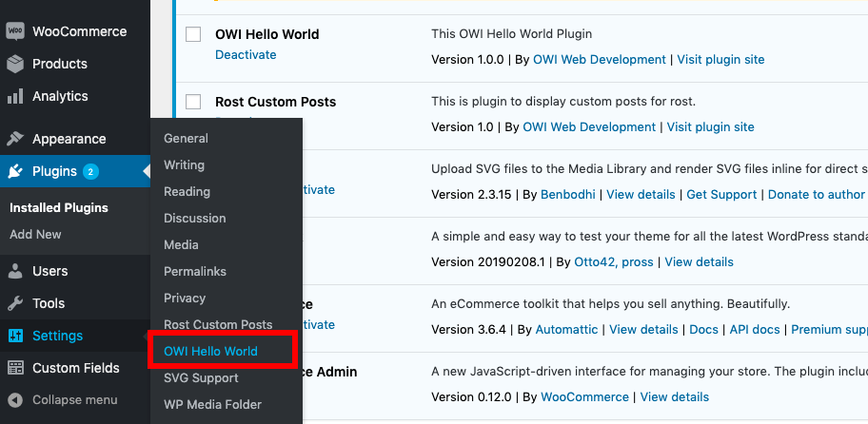Click the Otto42, pross author link
This screenshot has width=868, height=424.
(614, 262)
